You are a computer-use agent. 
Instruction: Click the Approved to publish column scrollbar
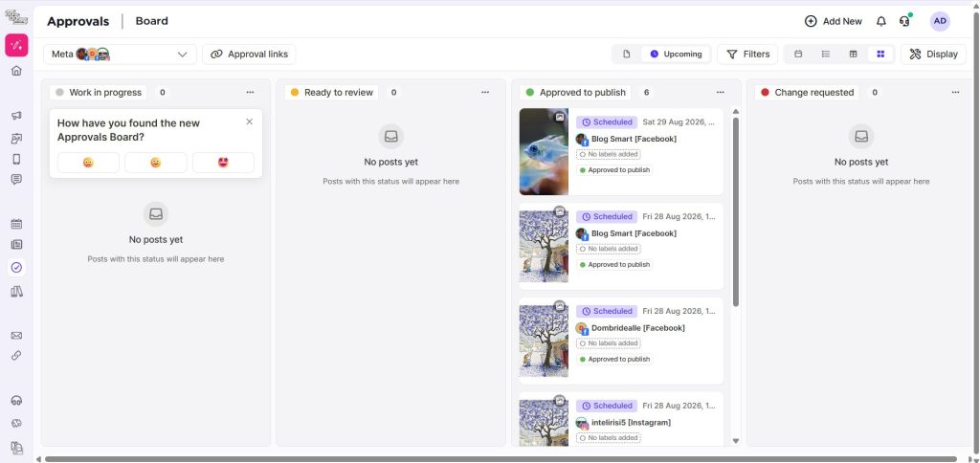(x=736, y=211)
